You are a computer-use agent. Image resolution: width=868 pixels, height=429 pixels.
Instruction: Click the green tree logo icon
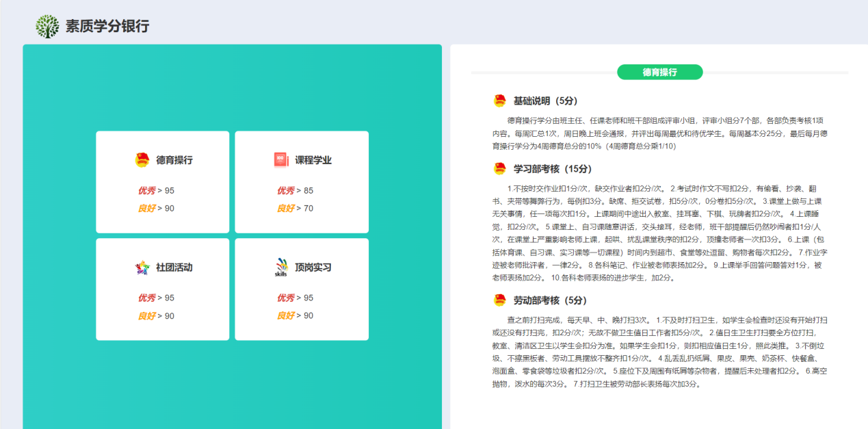(x=47, y=27)
